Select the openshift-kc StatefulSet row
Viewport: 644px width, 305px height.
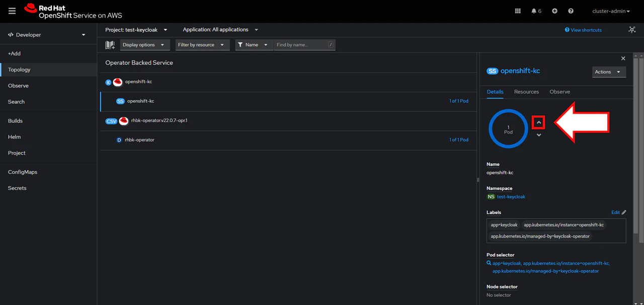tap(288, 101)
